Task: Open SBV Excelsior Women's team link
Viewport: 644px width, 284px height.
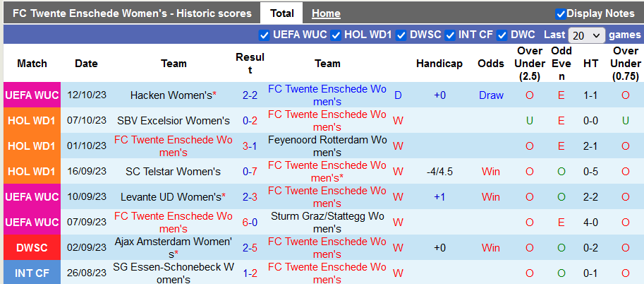Action: coord(174,120)
